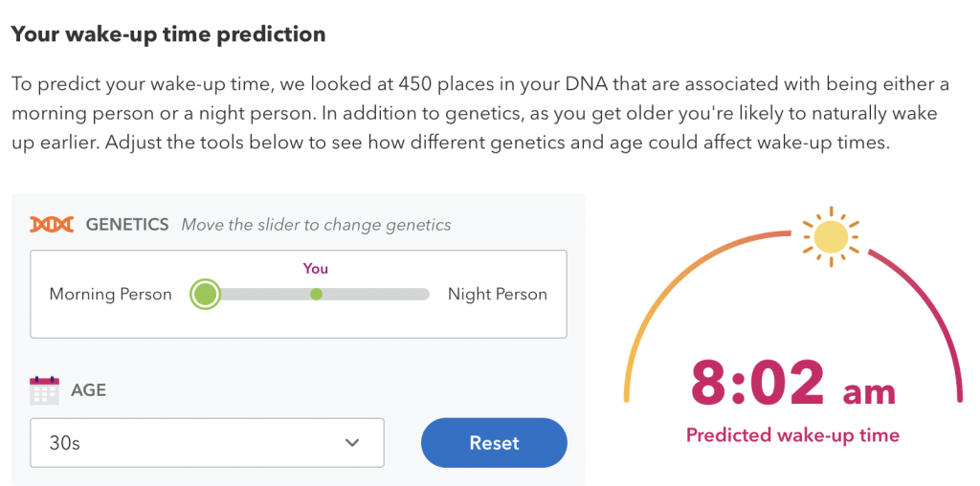
Task: Click the 8:02 am predicted time
Action: coord(792,385)
